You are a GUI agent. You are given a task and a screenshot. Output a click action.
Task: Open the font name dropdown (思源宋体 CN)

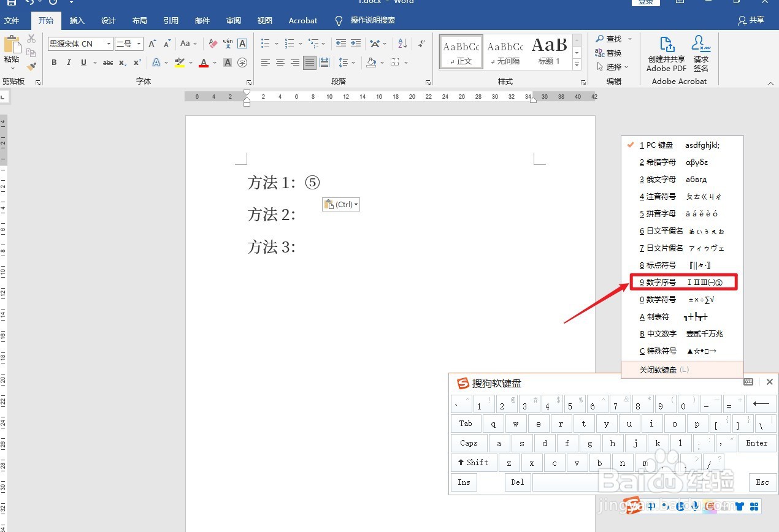[109, 44]
